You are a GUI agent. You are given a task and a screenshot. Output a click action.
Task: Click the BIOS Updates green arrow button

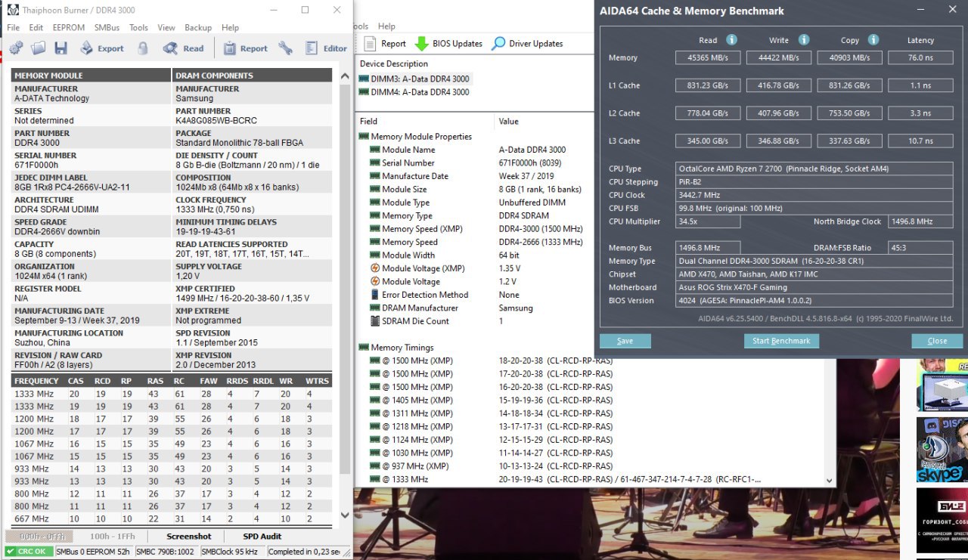(x=448, y=44)
